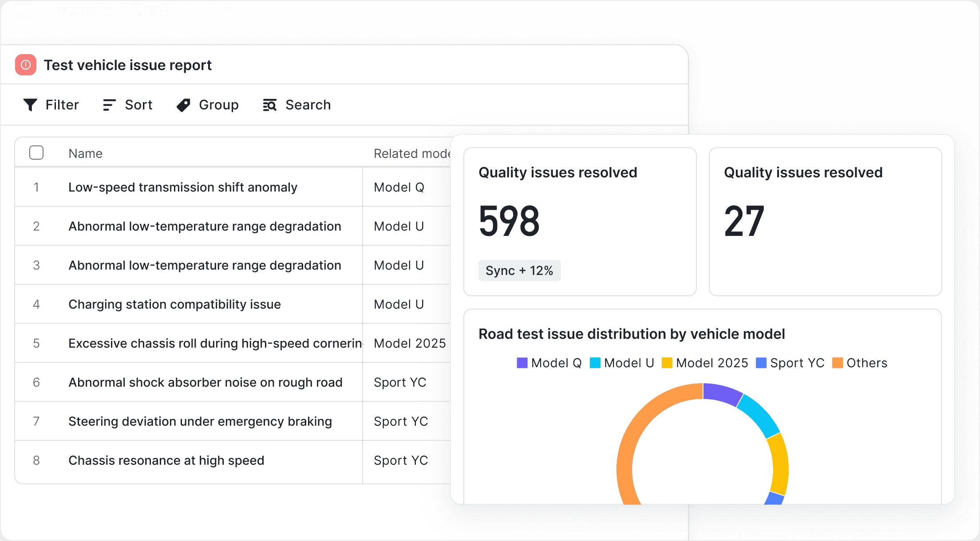980x541 pixels.
Task: Select the row Charging station compatibility issue
Action: coord(174,304)
